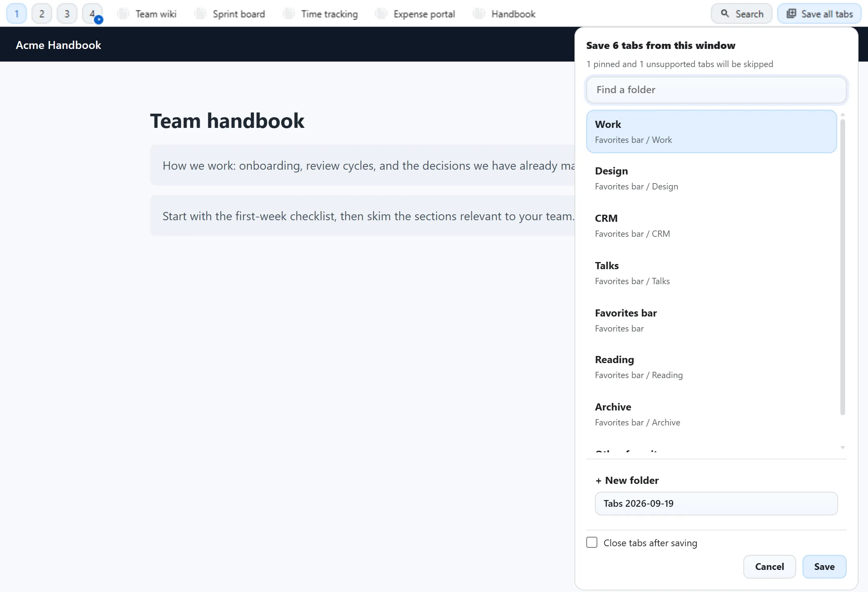
Task: Click the Cancel button
Action: pos(769,567)
